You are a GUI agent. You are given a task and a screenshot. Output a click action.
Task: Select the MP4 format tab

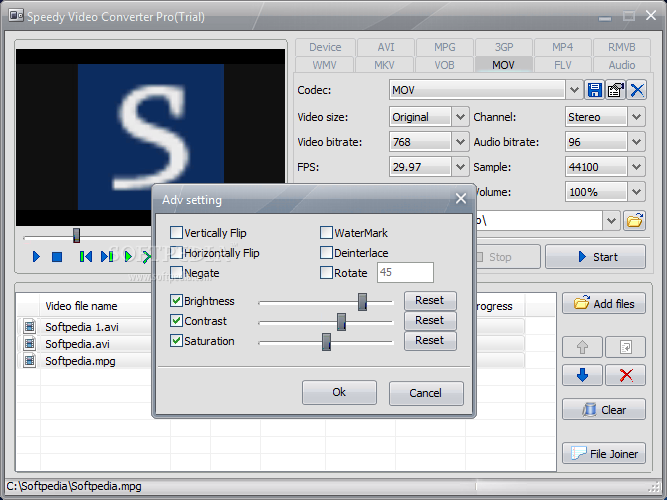click(562, 47)
